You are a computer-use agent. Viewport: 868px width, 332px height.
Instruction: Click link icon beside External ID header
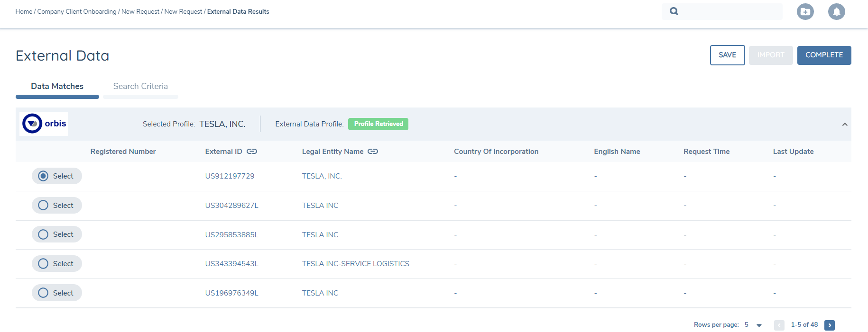coord(252,152)
